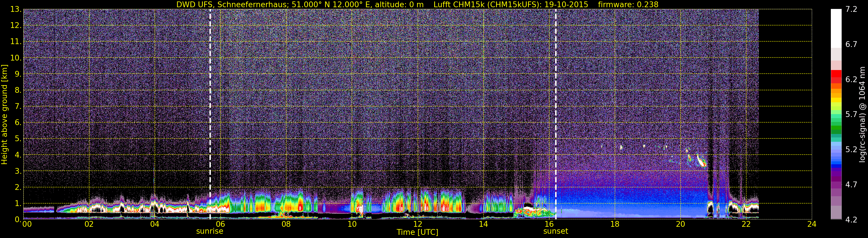This screenshot has height=238, width=868.
Task: Click the sunrise label below time axis
Action: click(210, 231)
